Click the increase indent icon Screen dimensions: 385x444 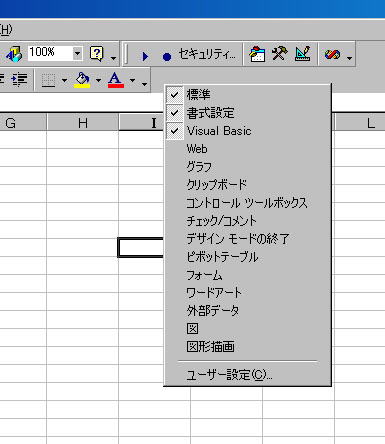[19, 79]
